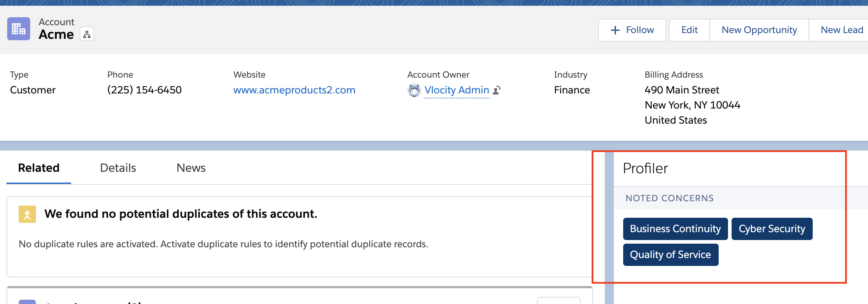
Task: Click the United States address line
Action: coord(676,120)
